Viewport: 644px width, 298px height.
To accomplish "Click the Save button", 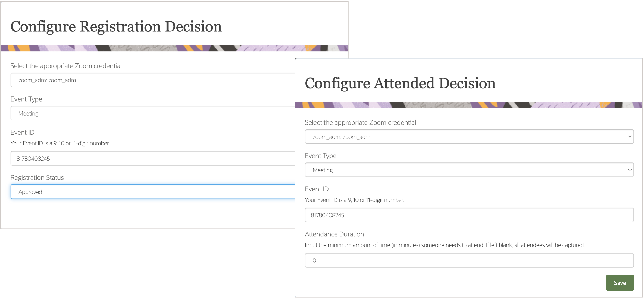I will coord(620,282).
